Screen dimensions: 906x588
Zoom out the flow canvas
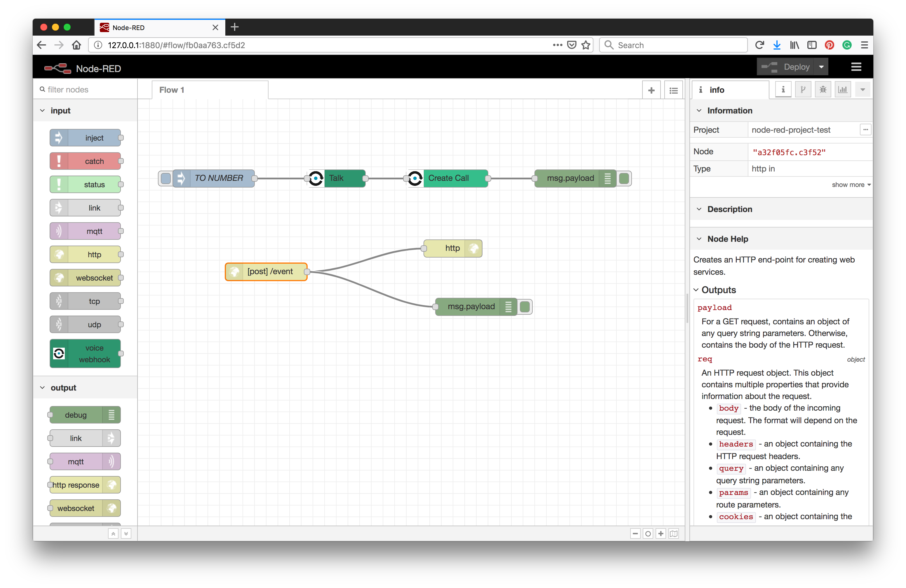635,534
